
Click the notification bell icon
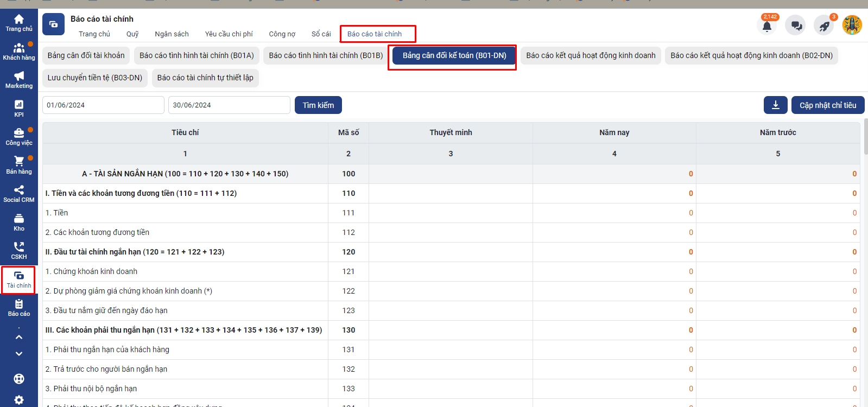(x=766, y=26)
